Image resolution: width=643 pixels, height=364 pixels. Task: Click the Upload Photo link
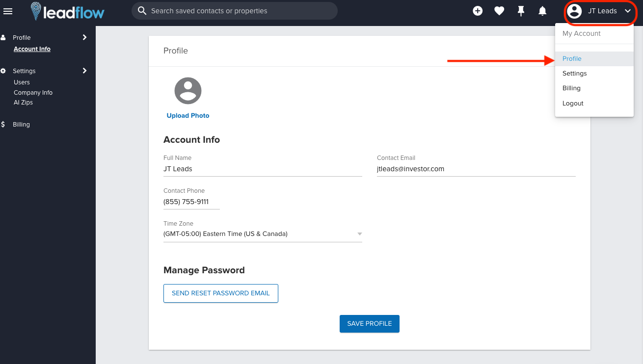click(188, 116)
